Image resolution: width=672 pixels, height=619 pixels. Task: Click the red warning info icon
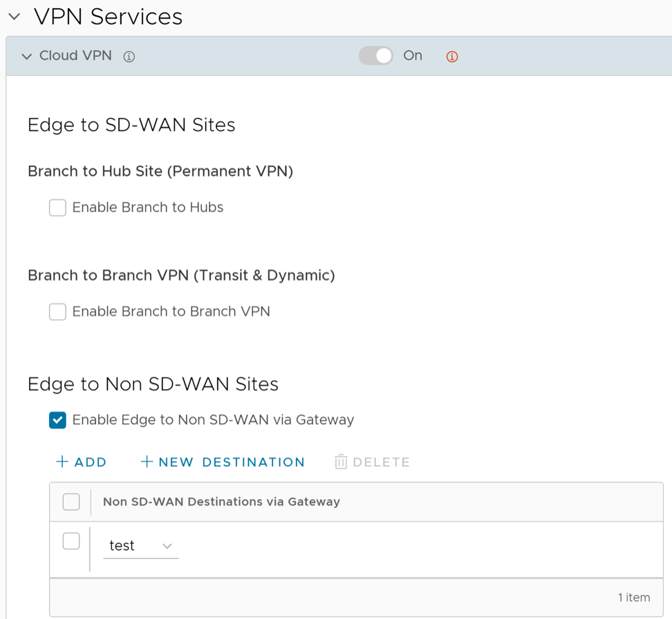[452, 57]
